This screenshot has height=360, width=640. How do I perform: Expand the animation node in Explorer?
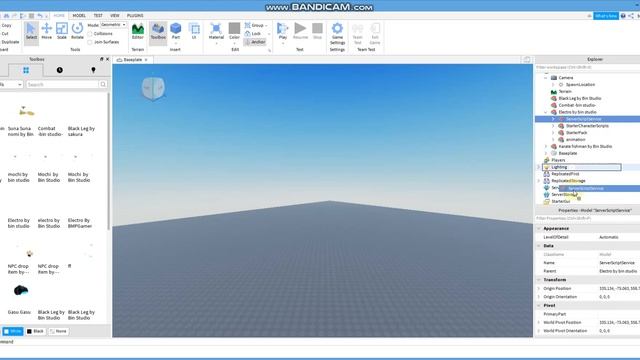[x=553, y=140]
